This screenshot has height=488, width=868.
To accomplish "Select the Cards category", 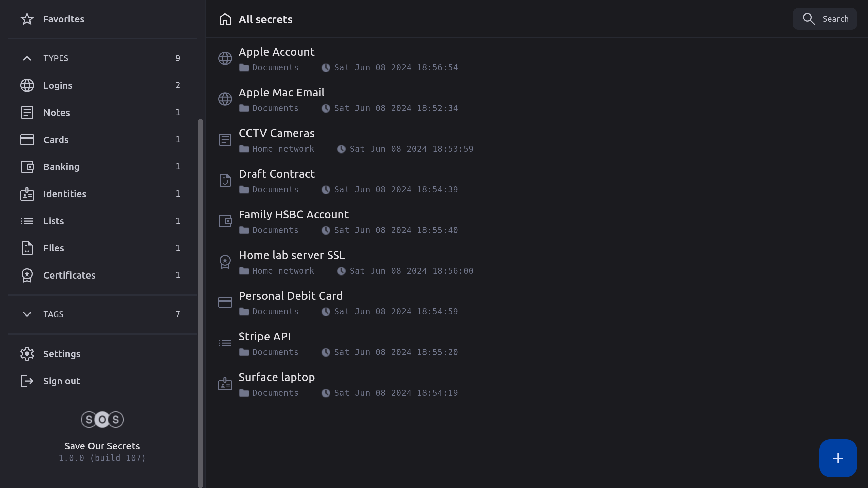I will pyautogui.click(x=56, y=140).
